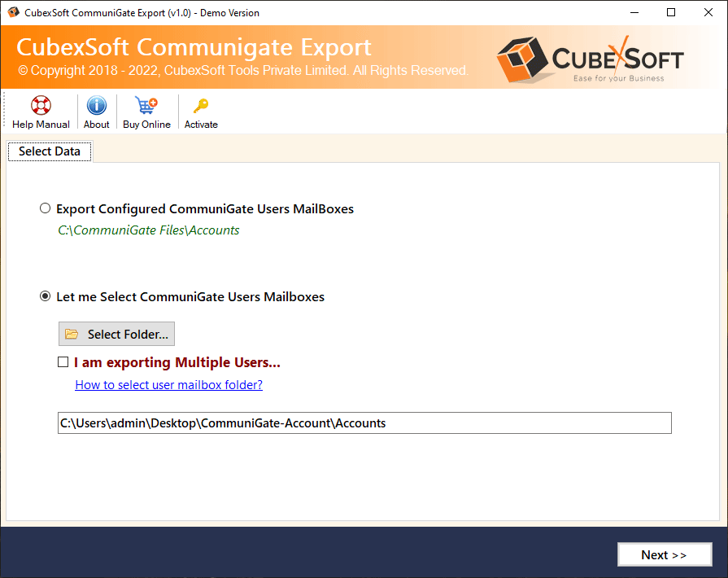Click the About info icon
This screenshot has width=728, height=578.
click(x=97, y=106)
